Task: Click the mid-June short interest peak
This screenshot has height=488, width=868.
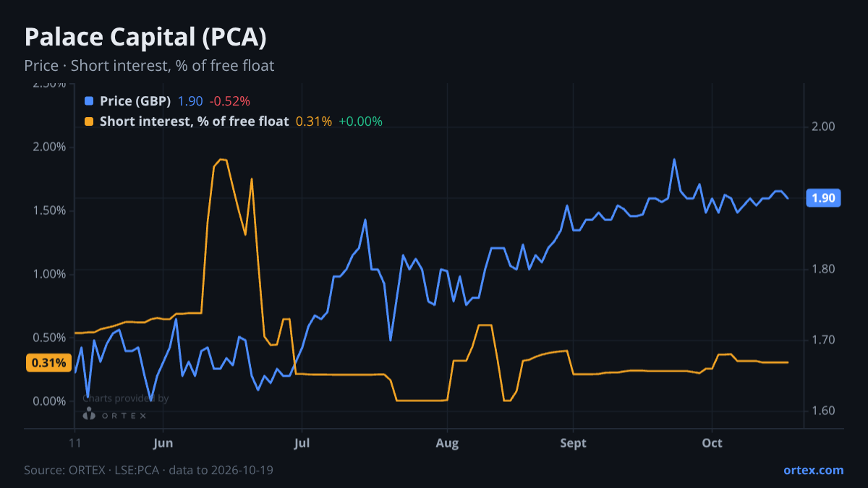Action: click(222, 160)
